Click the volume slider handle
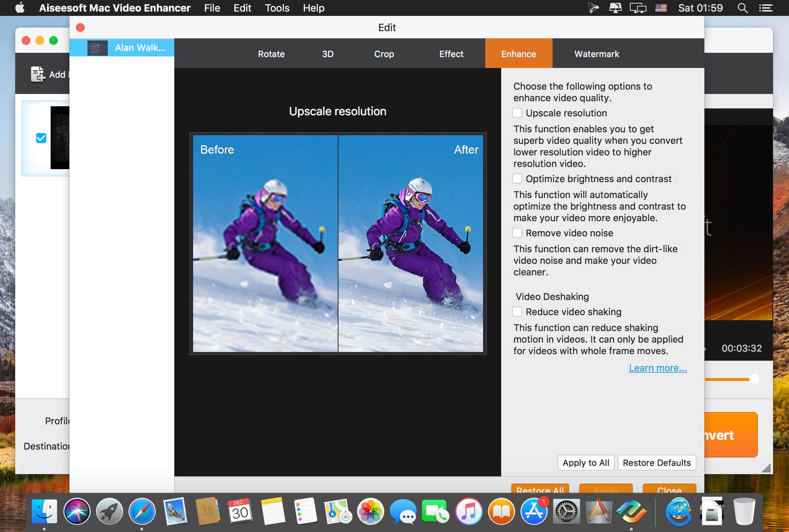Image resolution: width=789 pixels, height=532 pixels. tap(754, 379)
